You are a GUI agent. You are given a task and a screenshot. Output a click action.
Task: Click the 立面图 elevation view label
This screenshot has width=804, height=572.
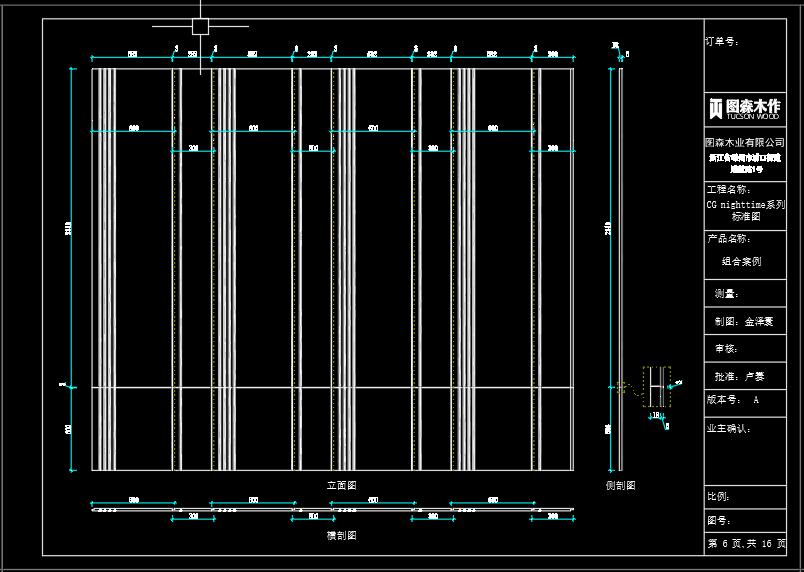click(x=341, y=484)
